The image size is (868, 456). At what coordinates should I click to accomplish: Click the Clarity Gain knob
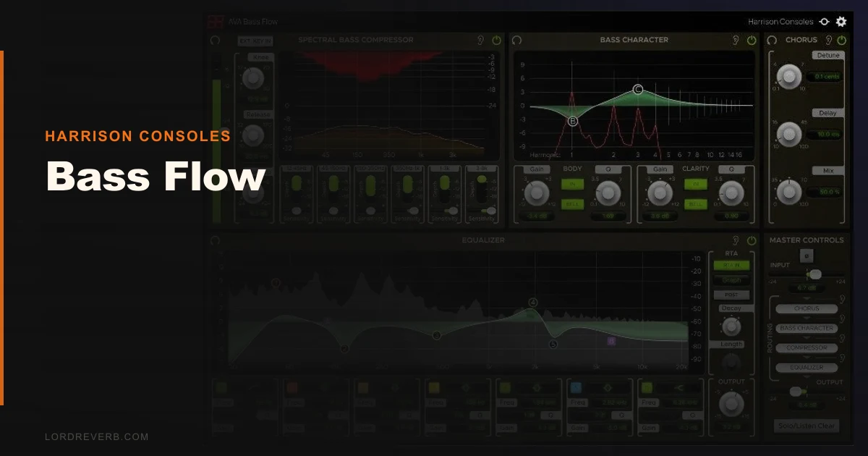tap(659, 192)
